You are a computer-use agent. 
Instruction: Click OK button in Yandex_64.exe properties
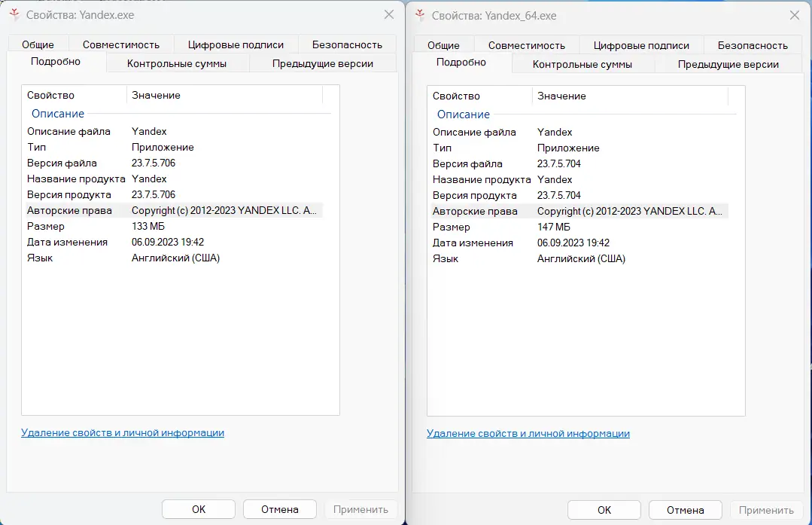pyautogui.click(x=604, y=510)
